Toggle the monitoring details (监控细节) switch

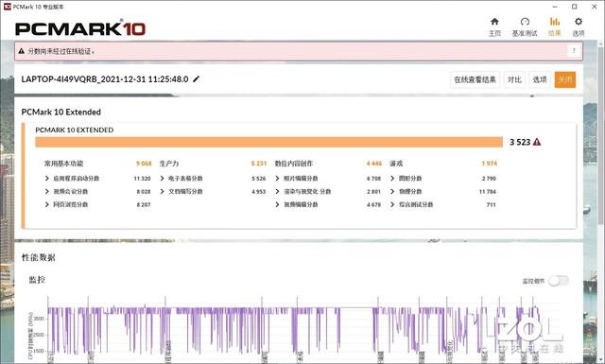(559, 281)
